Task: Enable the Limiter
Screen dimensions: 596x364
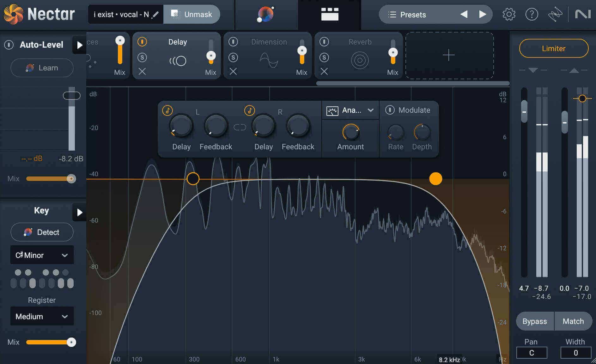Action: click(x=554, y=48)
